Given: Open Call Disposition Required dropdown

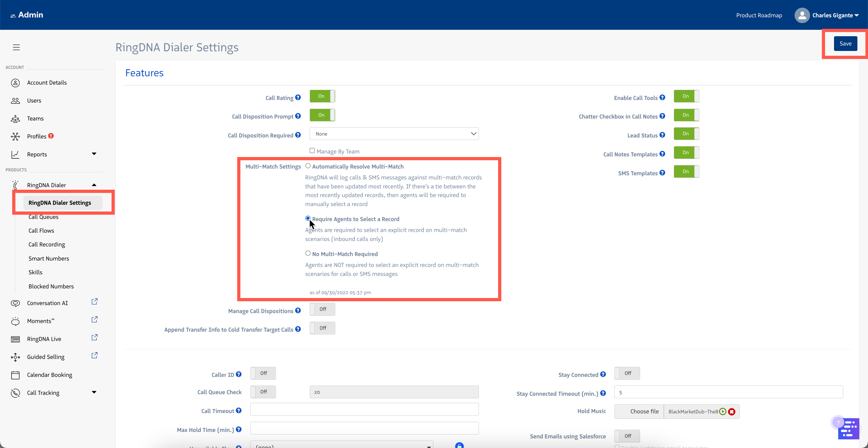Looking at the screenshot, I should coord(394,134).
